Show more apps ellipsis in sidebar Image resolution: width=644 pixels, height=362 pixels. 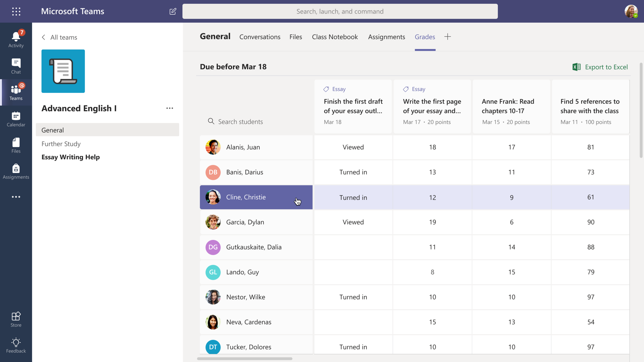[16, 197]
